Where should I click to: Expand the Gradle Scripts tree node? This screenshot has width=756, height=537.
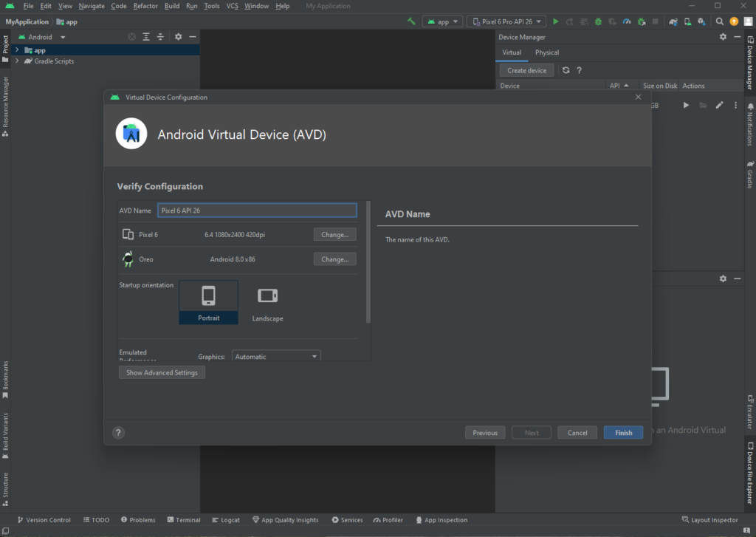click(x=18, y=61)
